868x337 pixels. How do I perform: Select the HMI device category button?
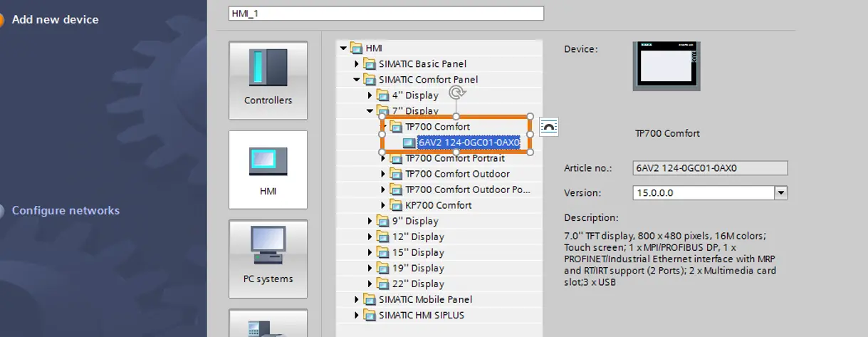268,169
